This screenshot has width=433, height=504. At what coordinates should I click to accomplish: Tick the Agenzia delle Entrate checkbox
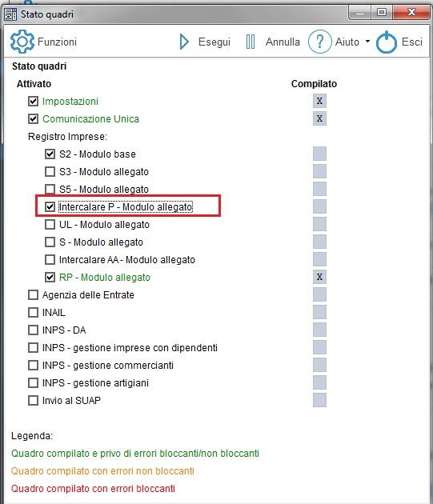pyautogui.click(x=33, y=294)
